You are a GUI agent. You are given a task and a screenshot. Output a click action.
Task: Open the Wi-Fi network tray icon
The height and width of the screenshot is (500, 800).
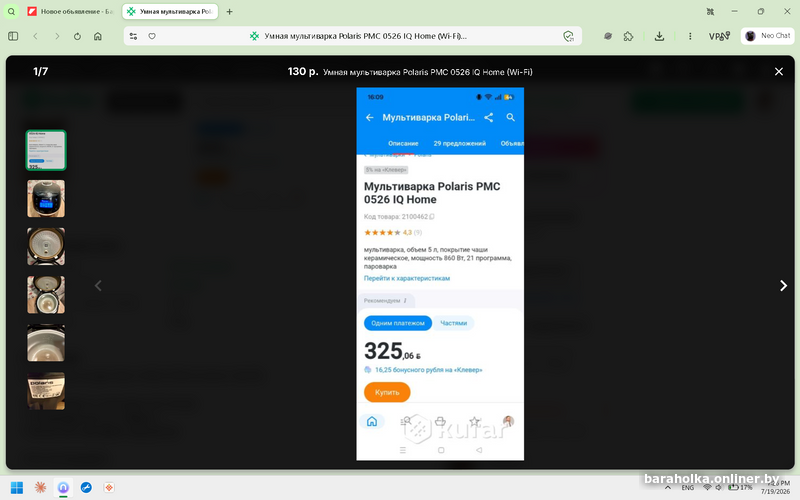tap(707, 488)
